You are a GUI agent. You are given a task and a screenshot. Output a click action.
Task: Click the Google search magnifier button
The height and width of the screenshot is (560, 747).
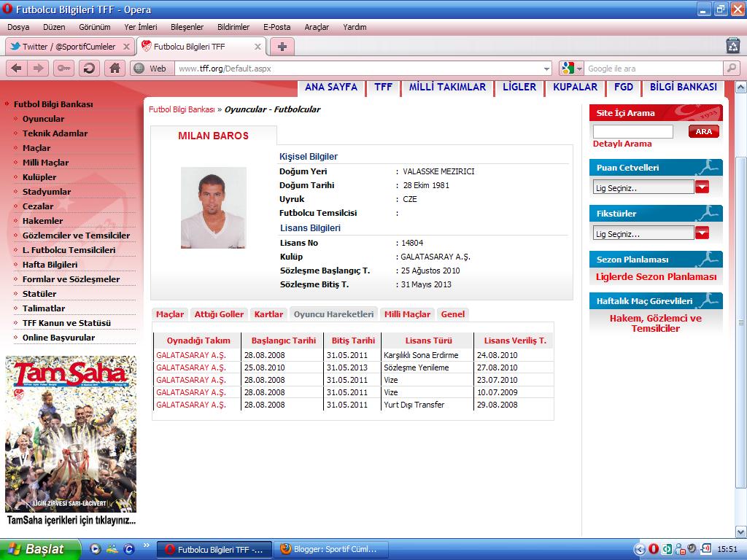click(x=731, y=69)
